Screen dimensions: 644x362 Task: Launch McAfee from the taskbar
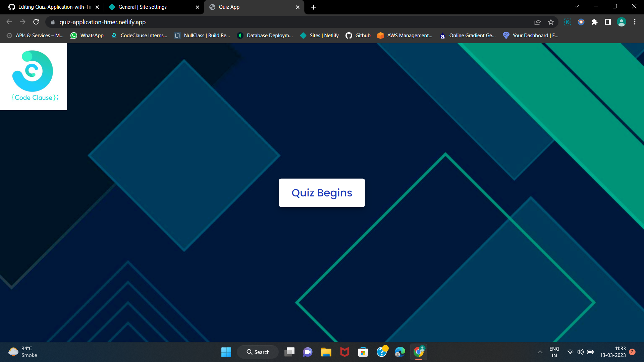344,352
